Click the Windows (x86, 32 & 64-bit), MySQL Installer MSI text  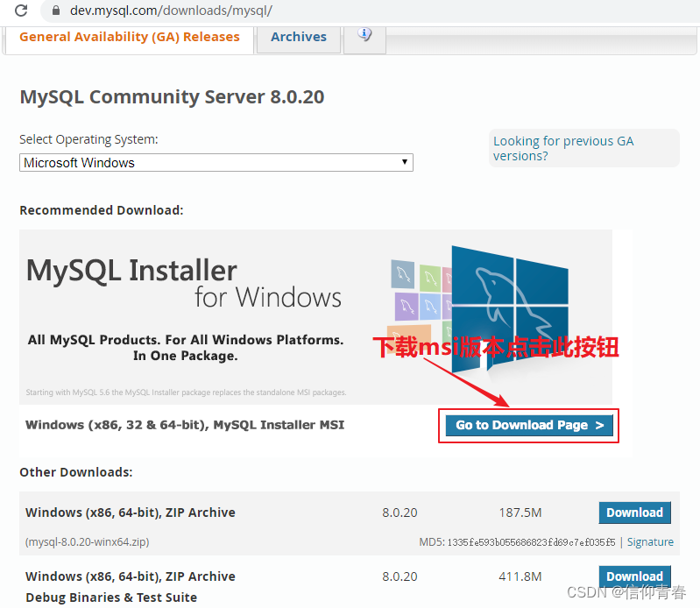pos(185,425)
